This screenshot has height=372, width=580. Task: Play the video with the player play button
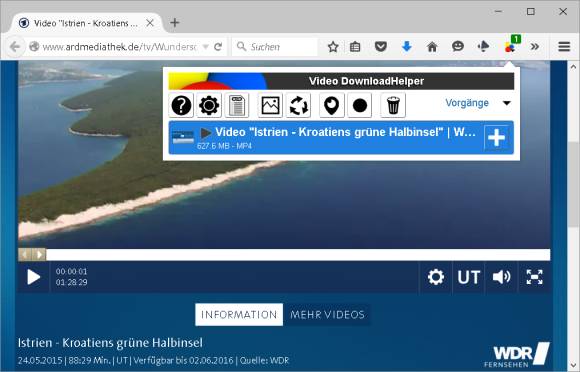point(33,277)
